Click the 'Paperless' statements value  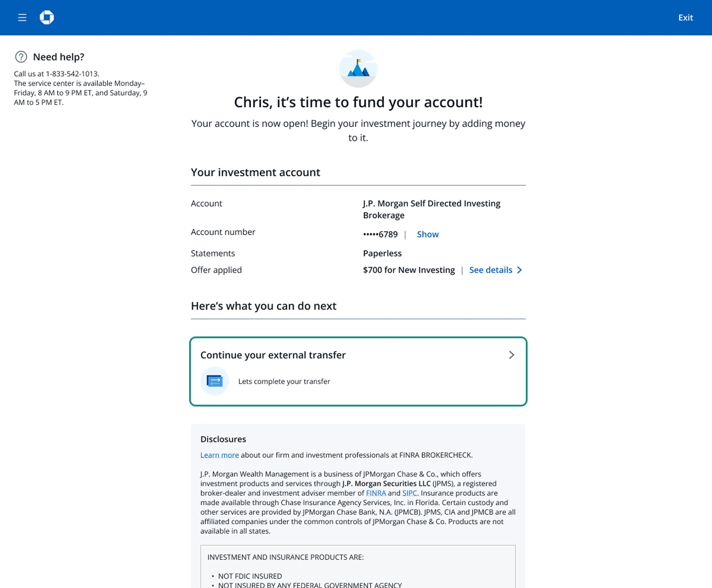[382, 253]
